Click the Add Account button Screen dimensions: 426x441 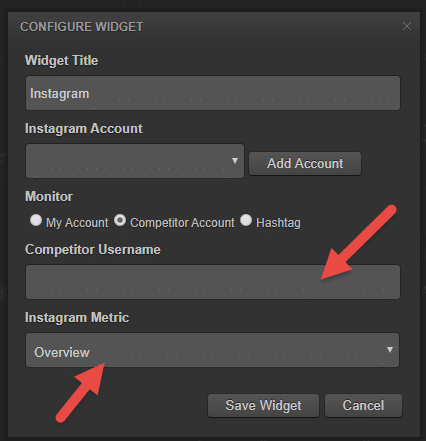coord(305,163)
